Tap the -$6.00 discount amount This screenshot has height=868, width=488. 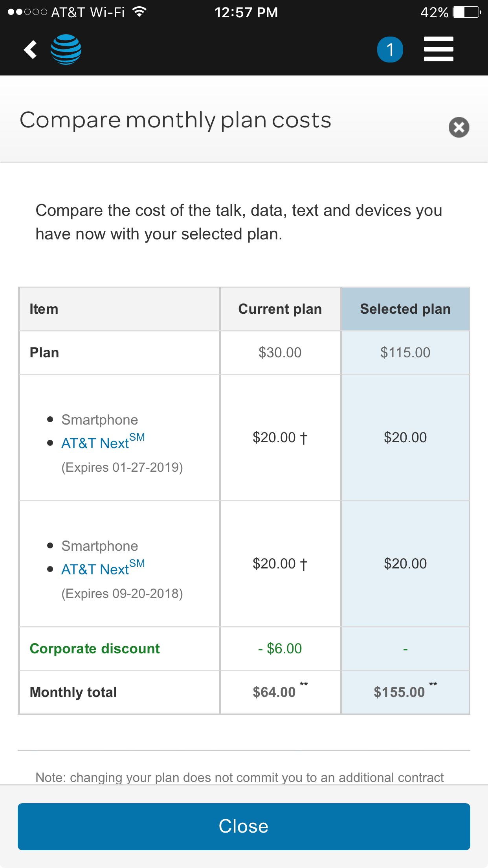[x=280, y=649]
